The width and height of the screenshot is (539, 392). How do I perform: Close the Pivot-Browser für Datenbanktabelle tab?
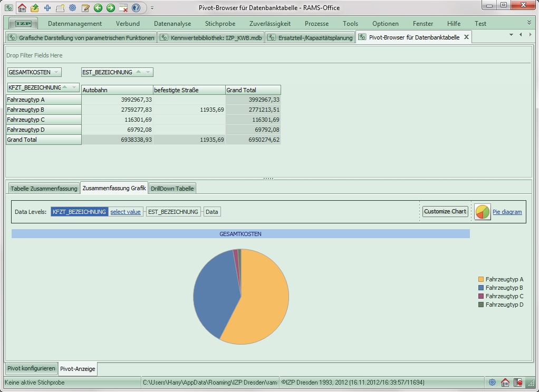[466, 37]
